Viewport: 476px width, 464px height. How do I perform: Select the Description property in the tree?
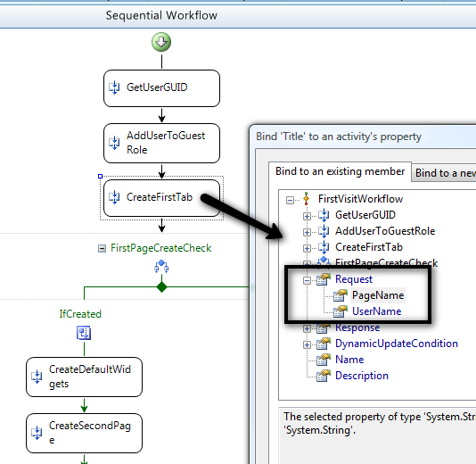pyautogui.click(x=362, y=376)
